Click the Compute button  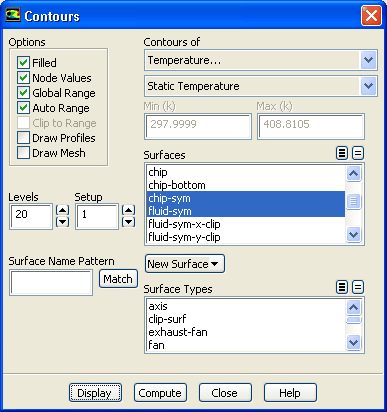pyautogui.click(x=160, y=393)
